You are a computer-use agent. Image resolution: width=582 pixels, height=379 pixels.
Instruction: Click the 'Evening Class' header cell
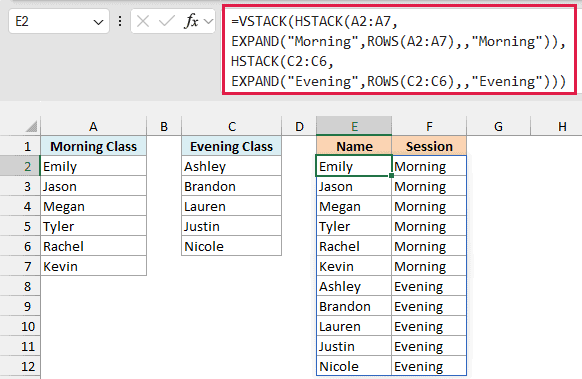click(232, 146)
